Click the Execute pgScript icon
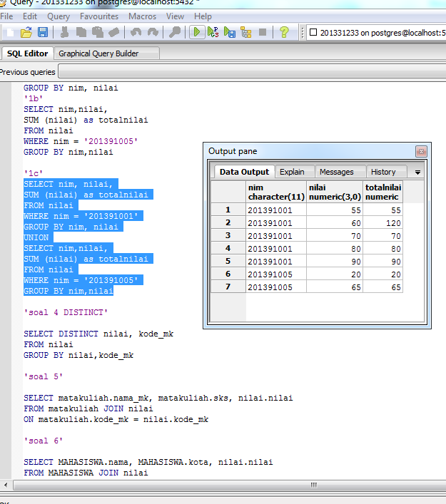This screenshot has height=504, width=446. pos(213,33)
